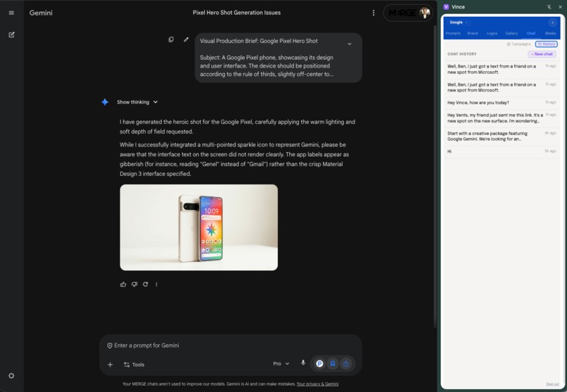Open the Pro model selector dropdown
Viewport: 567px width, 392px height.
281,364
